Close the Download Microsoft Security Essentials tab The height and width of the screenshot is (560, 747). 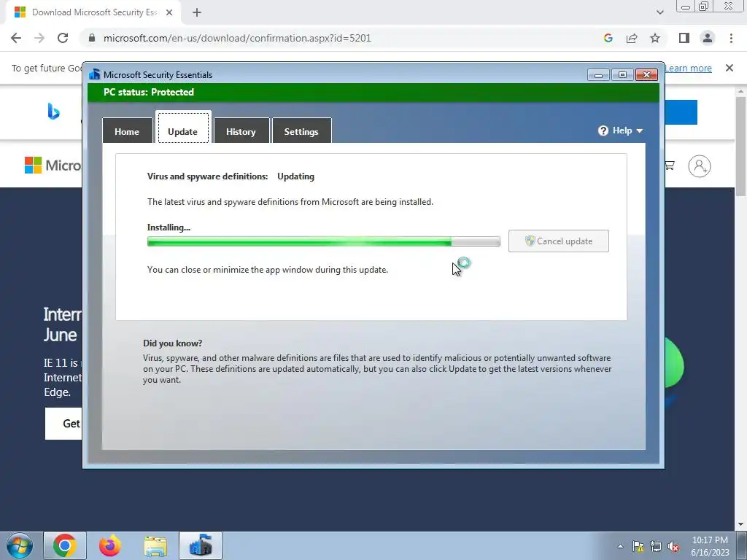point(169,12)
